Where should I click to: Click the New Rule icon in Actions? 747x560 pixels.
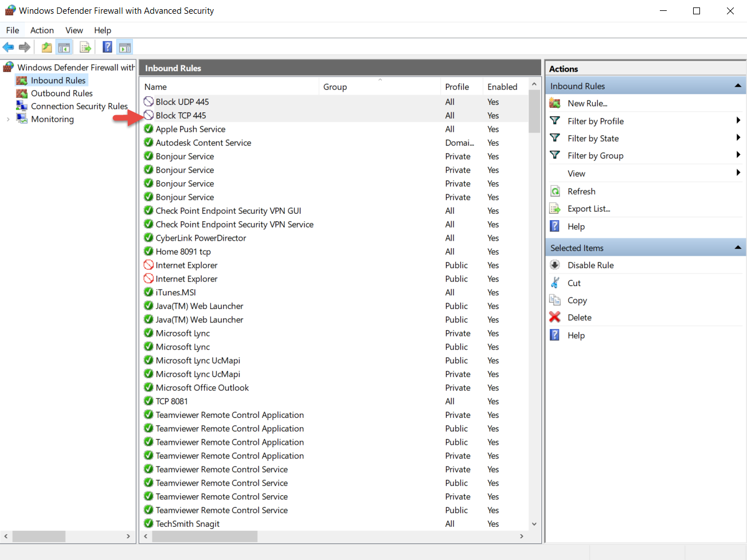(x=554, y=103)
